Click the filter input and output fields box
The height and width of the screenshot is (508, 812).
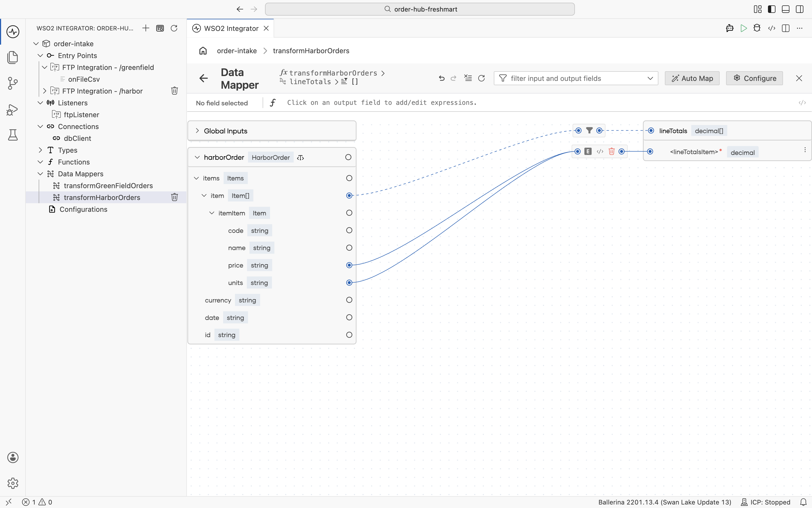[576, 78]
